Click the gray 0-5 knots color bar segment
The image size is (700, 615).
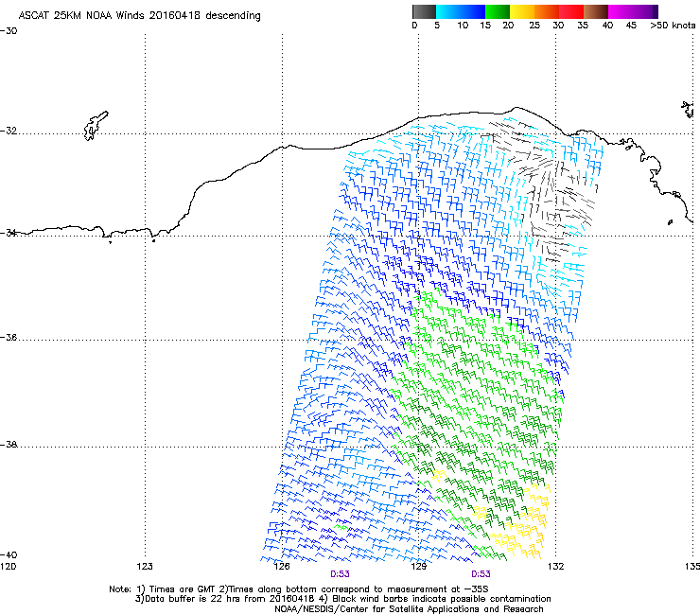tap(424, 11)
